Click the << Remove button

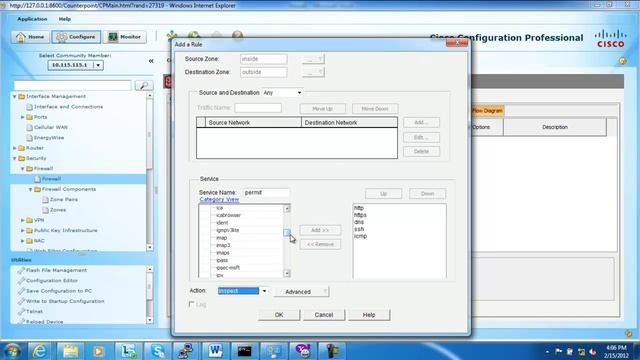point(320,244)
